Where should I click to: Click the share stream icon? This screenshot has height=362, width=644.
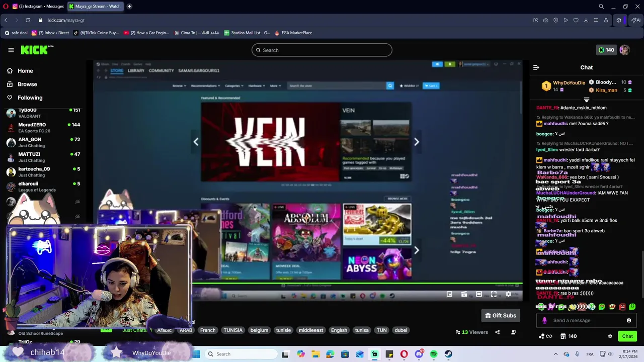click(497, 332)
